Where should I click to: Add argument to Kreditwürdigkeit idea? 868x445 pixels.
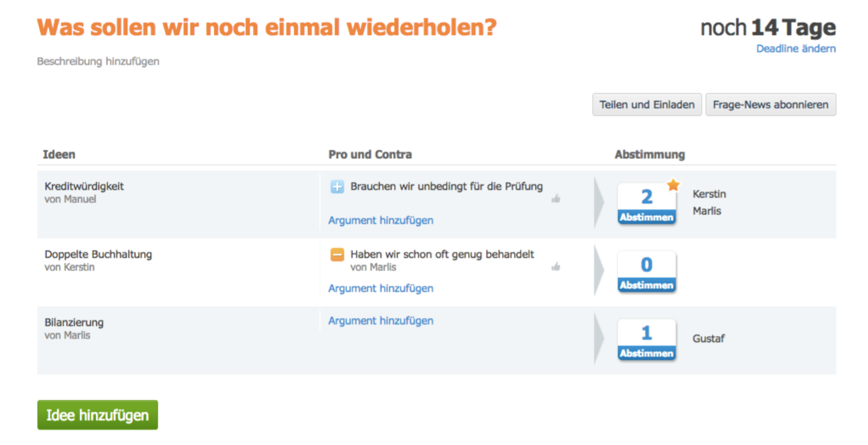coord(381,221)
